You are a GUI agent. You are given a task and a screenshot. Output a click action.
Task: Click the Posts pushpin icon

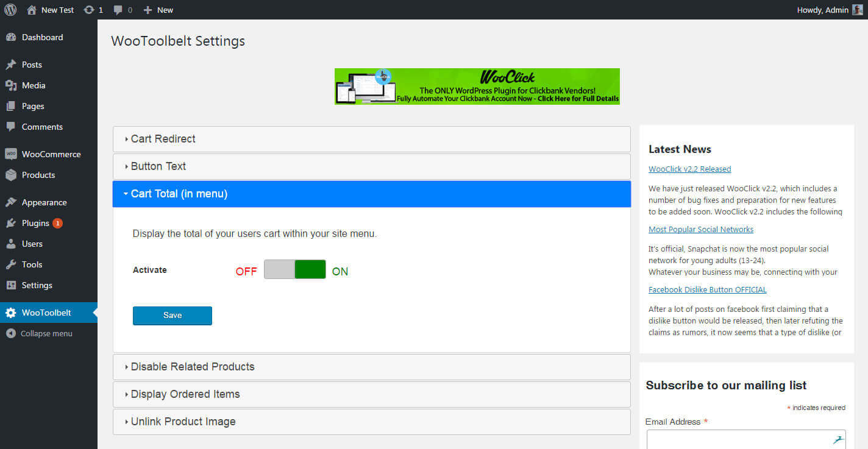[11, 65]
